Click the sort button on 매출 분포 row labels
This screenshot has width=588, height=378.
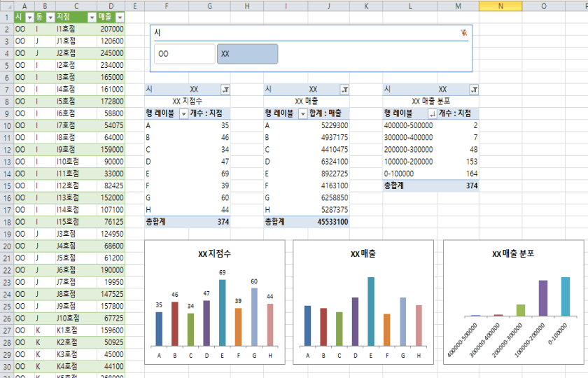tap(432, 113)
